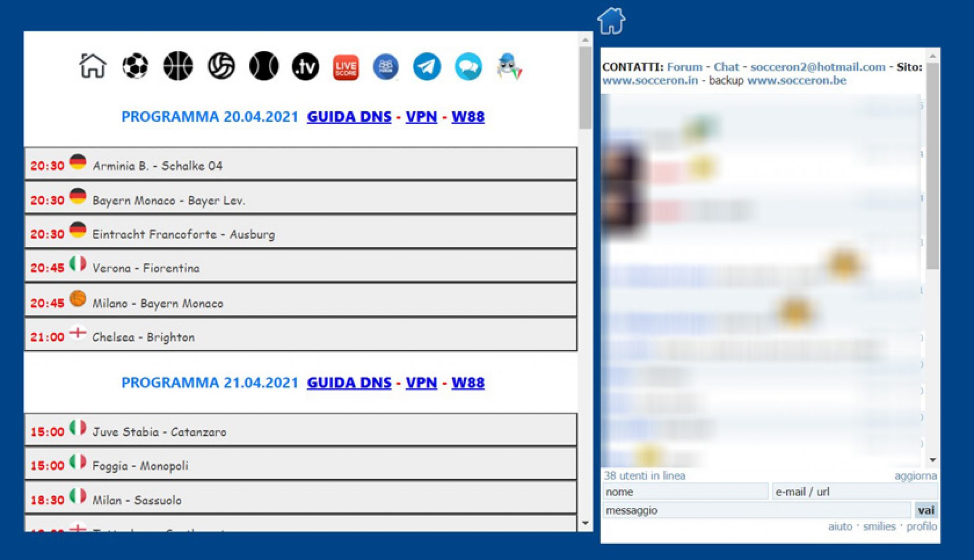Click the messaggio text field
This screenshot has width=974, height=560.
tap(757, 510)
